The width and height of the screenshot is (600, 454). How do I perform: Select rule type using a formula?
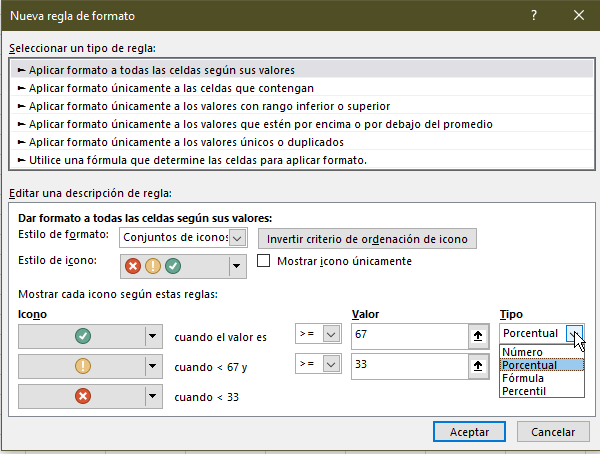(198, 160)
